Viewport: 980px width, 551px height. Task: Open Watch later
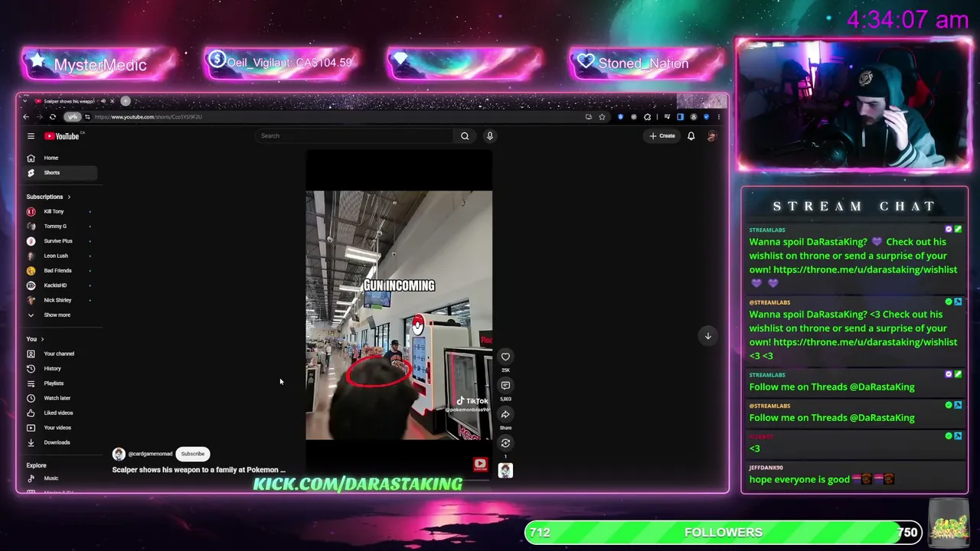[x=57, y=398]
